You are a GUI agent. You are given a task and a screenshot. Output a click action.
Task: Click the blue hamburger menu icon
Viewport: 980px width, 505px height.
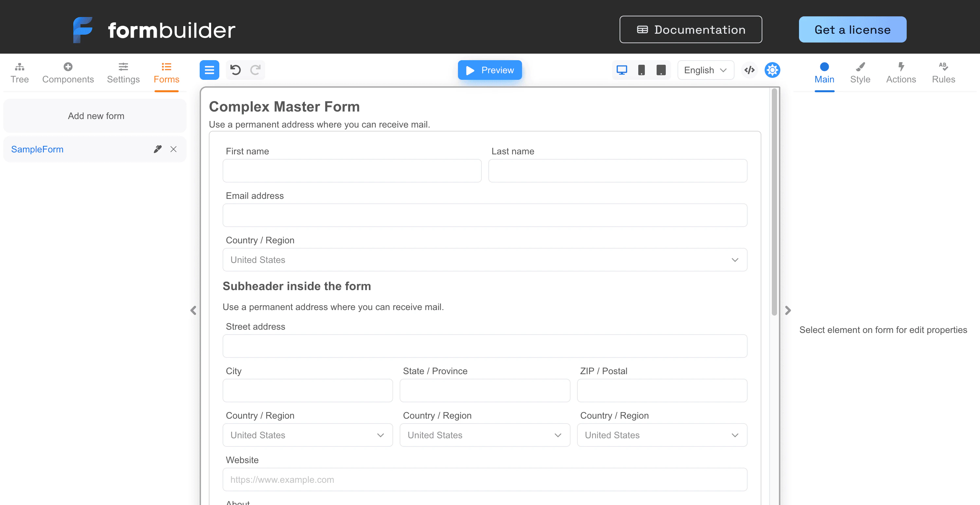pos(209,70)
